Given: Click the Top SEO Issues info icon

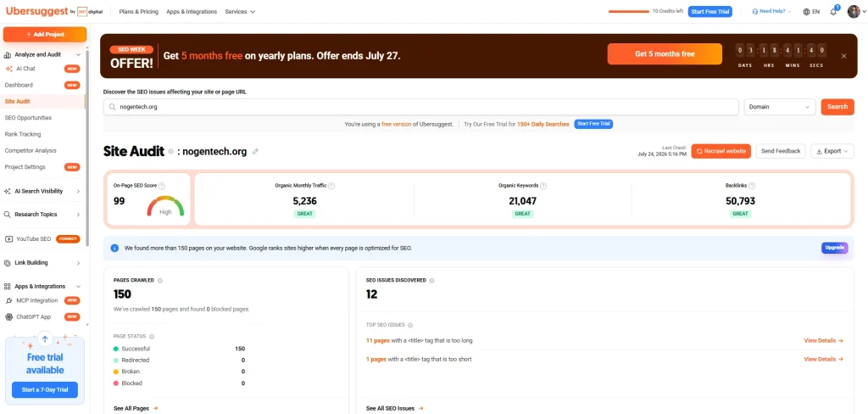Looking at the screenshot, I should click(411, 325).
